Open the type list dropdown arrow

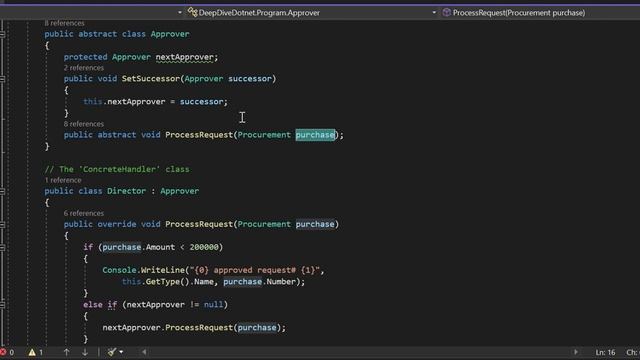click(x=434, y=13)
